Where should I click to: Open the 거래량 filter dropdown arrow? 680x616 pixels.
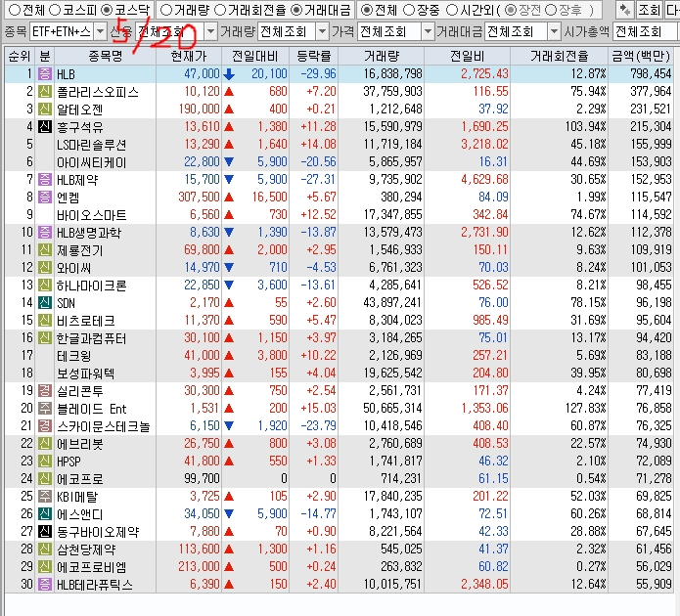pyautogui.click(x=322, y=31)
